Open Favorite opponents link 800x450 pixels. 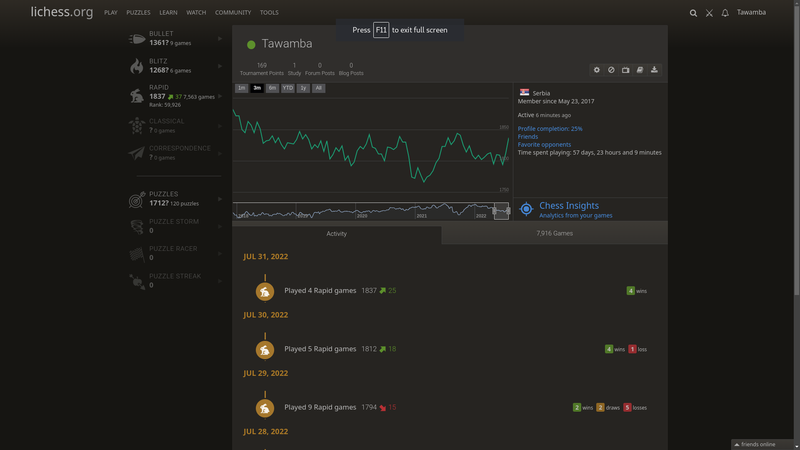[x=544, y=144]
